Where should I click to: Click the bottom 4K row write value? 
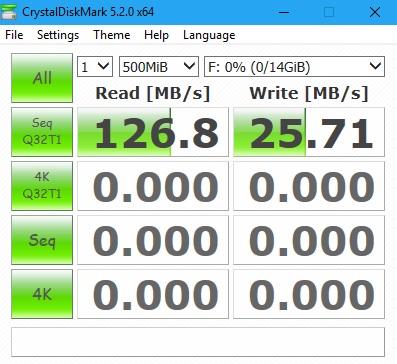pos(309,294)
